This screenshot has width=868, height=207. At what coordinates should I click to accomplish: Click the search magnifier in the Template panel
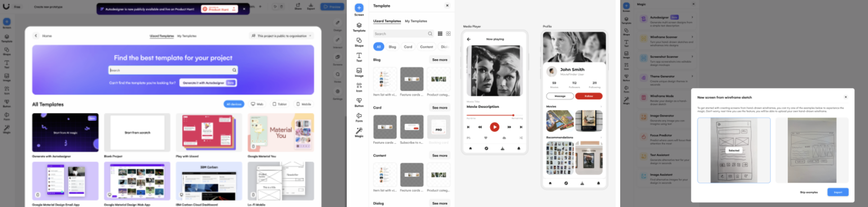(x=430, y=34)
